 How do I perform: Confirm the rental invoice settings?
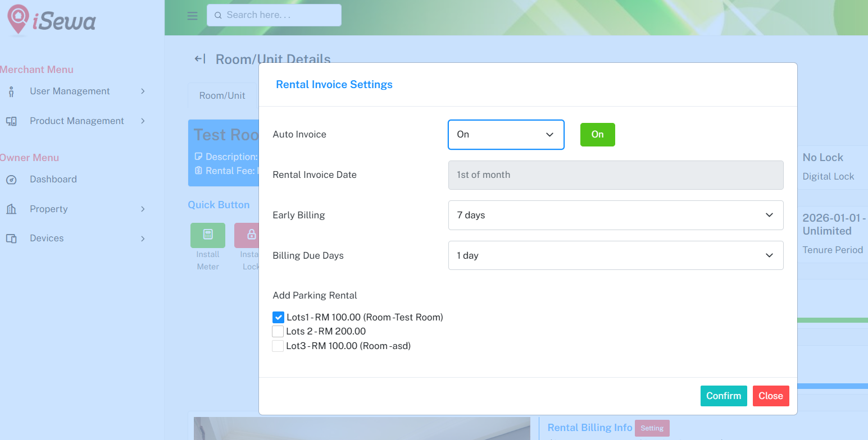click(724, 396)
